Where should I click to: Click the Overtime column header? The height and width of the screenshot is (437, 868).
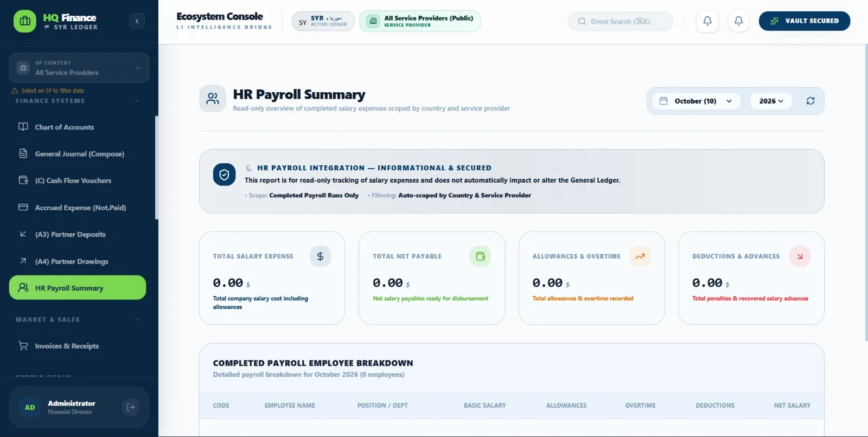click(x=640, y=406)
